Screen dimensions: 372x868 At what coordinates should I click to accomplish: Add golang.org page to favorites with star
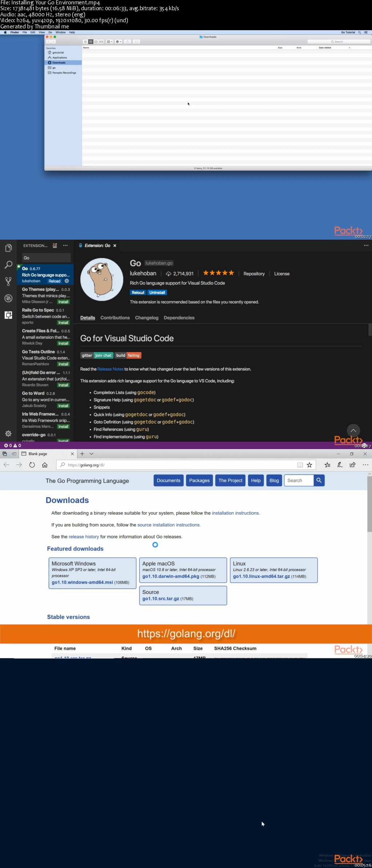[310, 465]
